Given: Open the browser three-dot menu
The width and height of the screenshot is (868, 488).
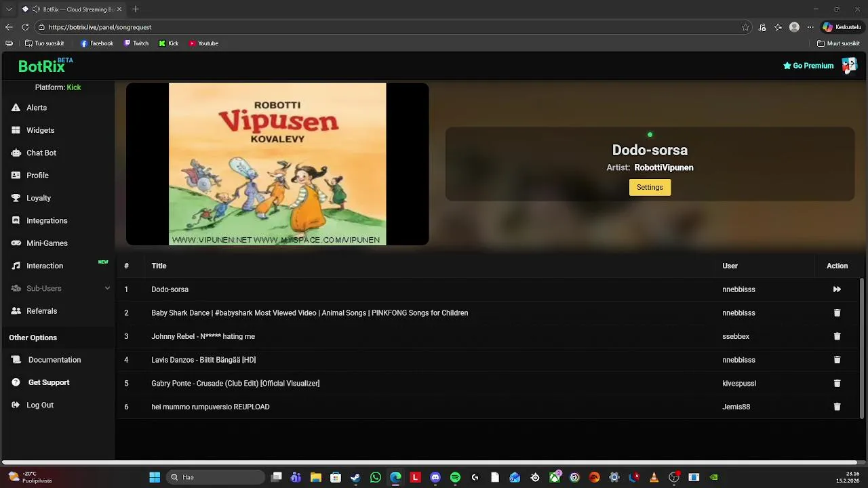Looking at the screenshot, I should pyautogui.click(x=810, y=27).
